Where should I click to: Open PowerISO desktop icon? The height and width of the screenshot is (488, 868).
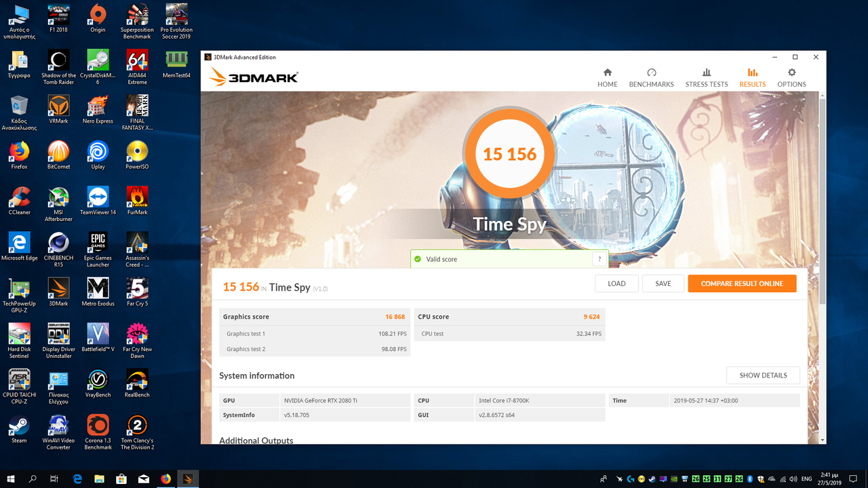pos(137,155)
